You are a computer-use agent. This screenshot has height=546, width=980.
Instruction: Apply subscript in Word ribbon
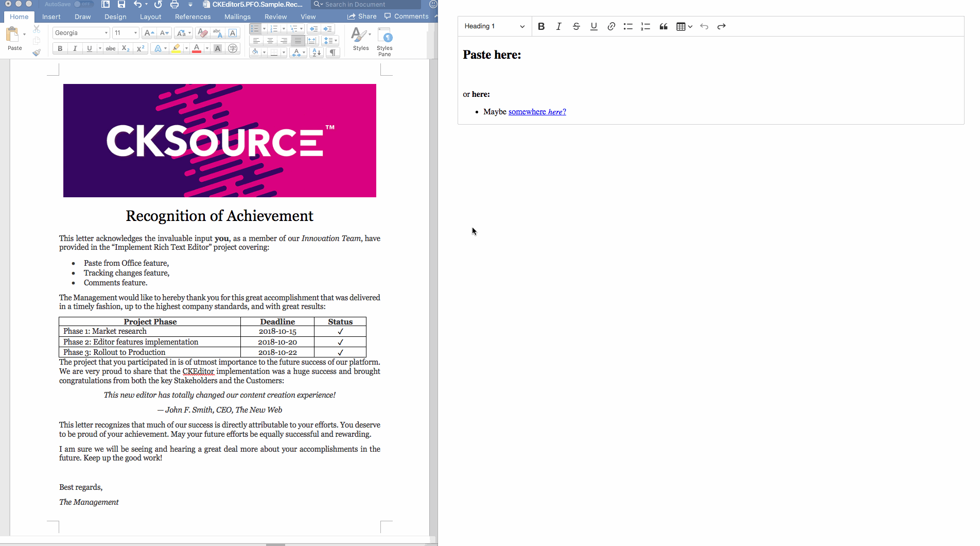126,48
